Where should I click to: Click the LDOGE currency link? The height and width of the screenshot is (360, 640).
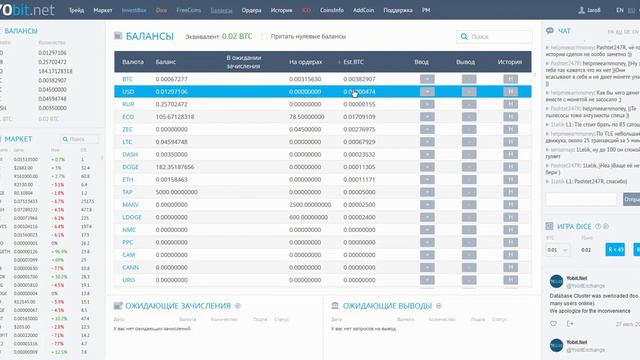(x=132, y=217)
